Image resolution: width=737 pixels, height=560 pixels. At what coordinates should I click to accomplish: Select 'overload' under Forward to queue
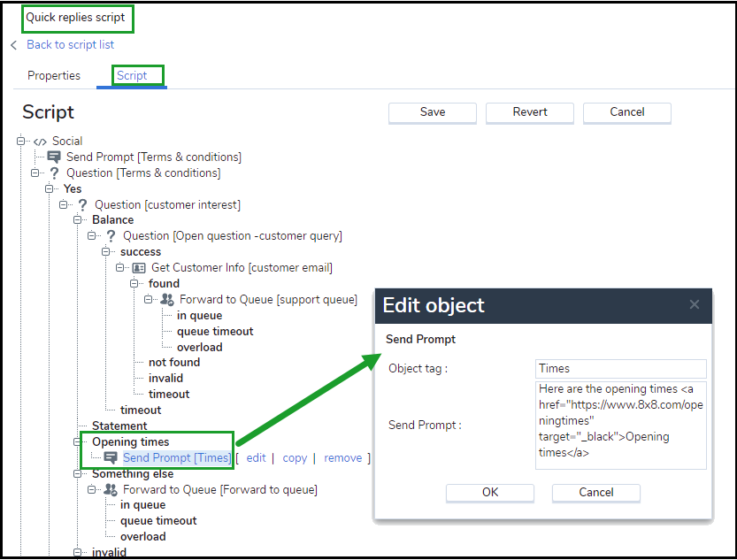click(143, 536)
